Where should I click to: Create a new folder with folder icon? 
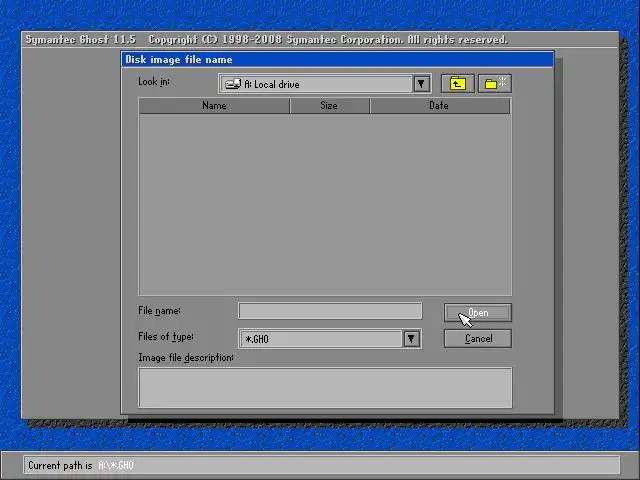tap(495, 84)
